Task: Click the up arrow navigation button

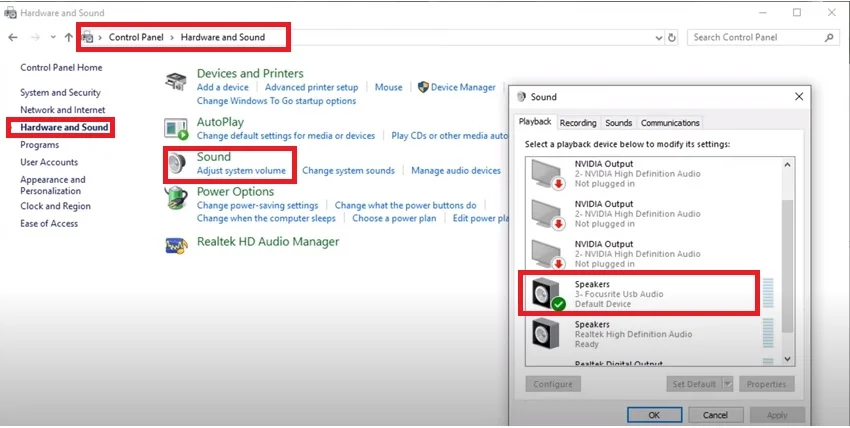Action: [x=68, y=37]
